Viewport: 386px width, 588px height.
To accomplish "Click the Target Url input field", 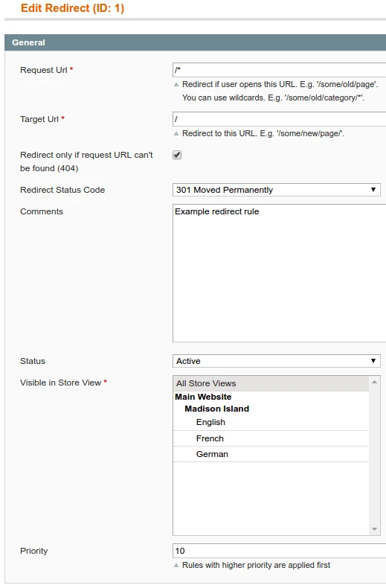I will [279, 119].
